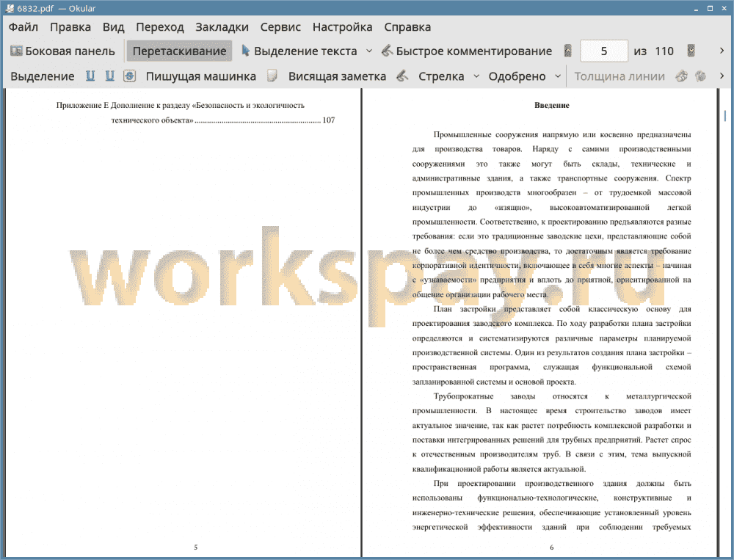Open the Закладки menu
This screenshot has height=560, width=734.
tap(222, 27)
